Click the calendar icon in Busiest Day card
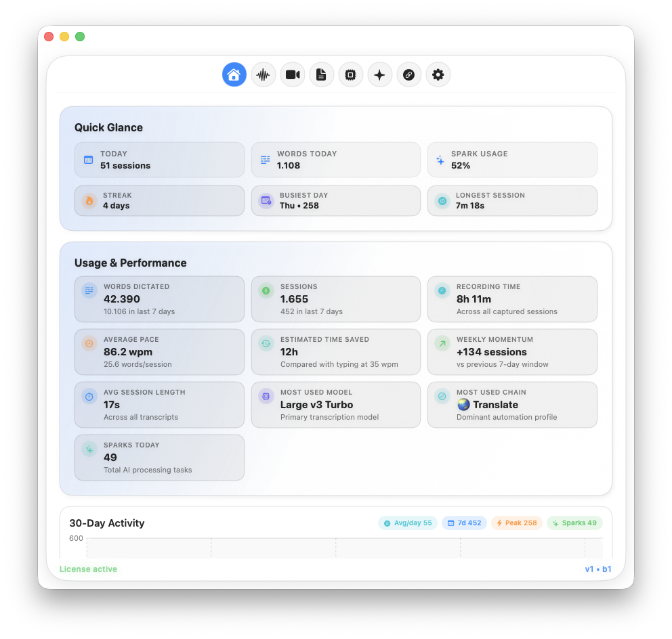 point(266,200)
